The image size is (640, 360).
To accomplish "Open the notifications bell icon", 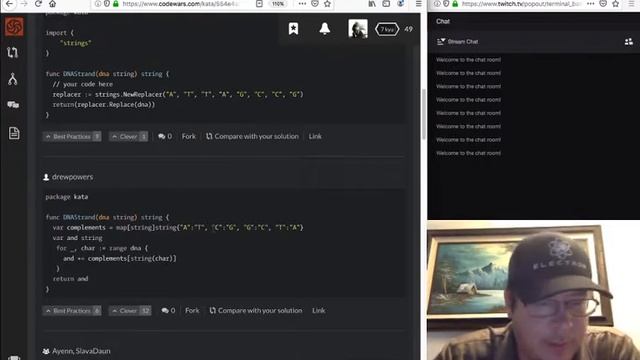I will pos(324,29).
